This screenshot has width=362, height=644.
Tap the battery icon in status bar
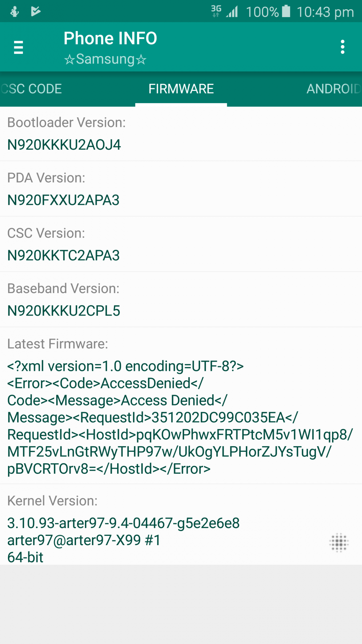(286, 11)
